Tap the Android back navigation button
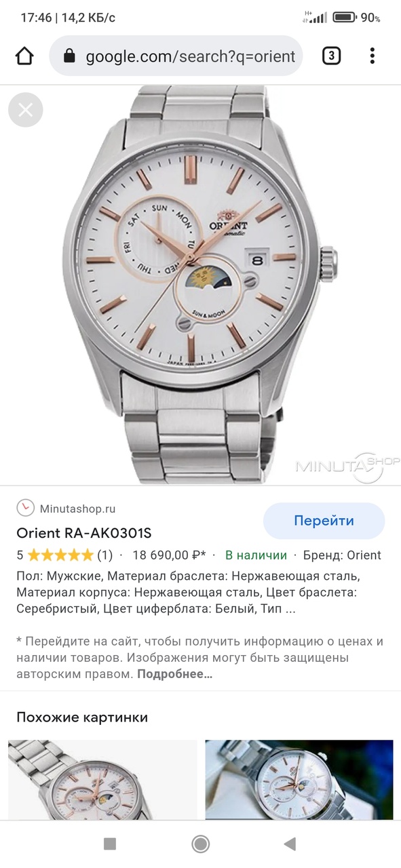 290,844
